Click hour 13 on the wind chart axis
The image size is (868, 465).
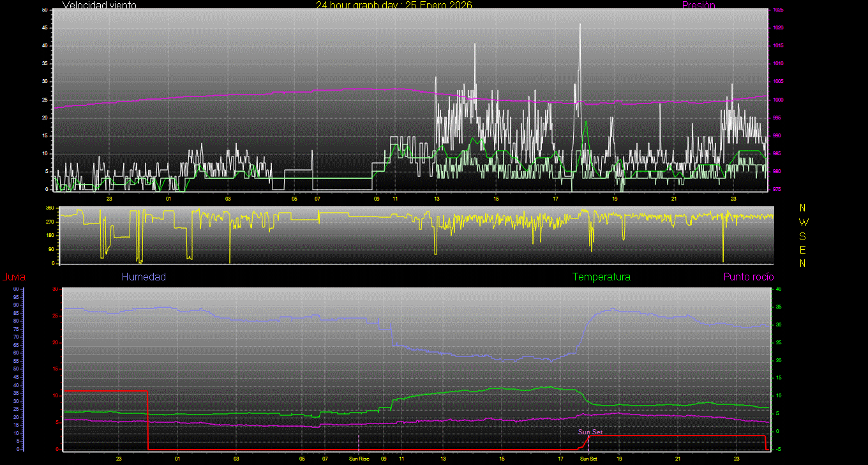(x=437, y=199)
